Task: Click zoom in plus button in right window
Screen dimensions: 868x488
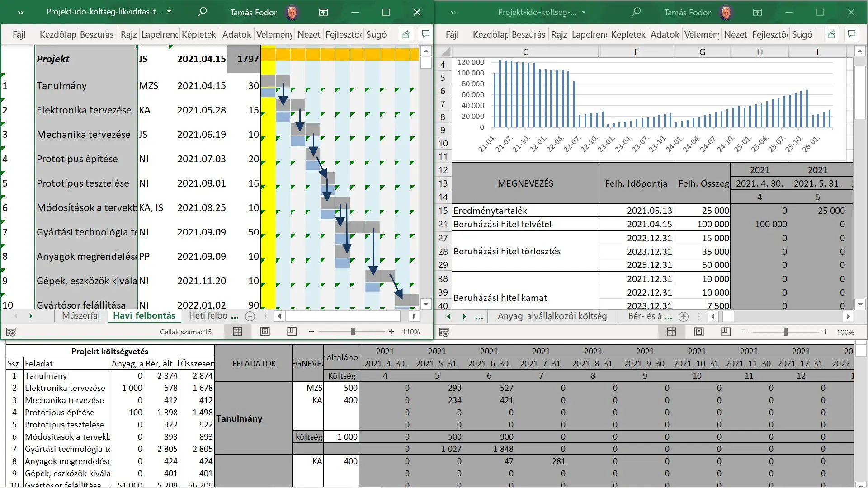Action: (x=825, y=332)
